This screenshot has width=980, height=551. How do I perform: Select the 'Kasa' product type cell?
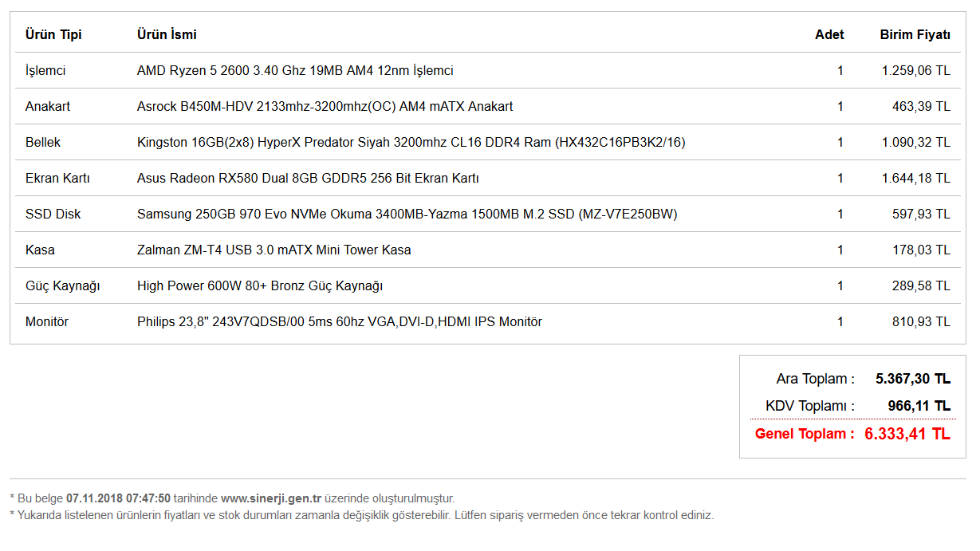pyautogui.click(x=40, y=250)
